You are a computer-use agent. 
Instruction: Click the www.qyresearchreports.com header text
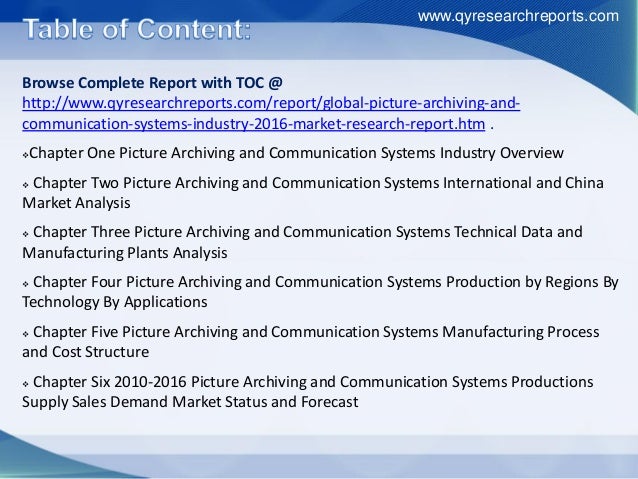click(x=518, y=16)
